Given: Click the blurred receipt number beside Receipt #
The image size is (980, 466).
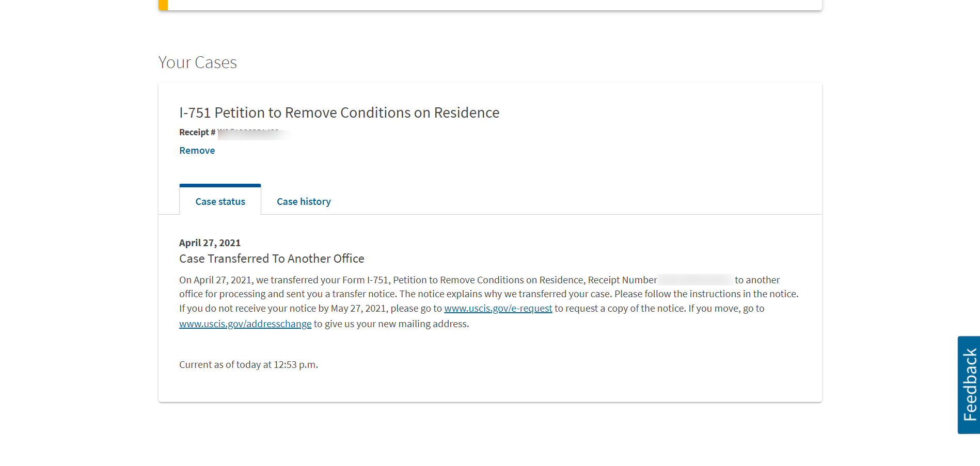Looking at the screenshot, I should [x=253, y=134].
